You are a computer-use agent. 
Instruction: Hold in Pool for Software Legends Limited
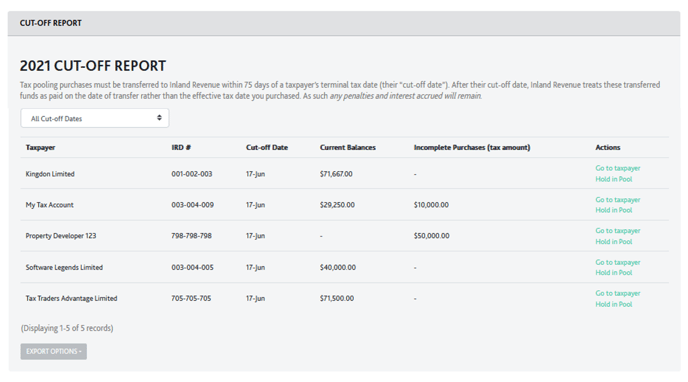[613, 273]
